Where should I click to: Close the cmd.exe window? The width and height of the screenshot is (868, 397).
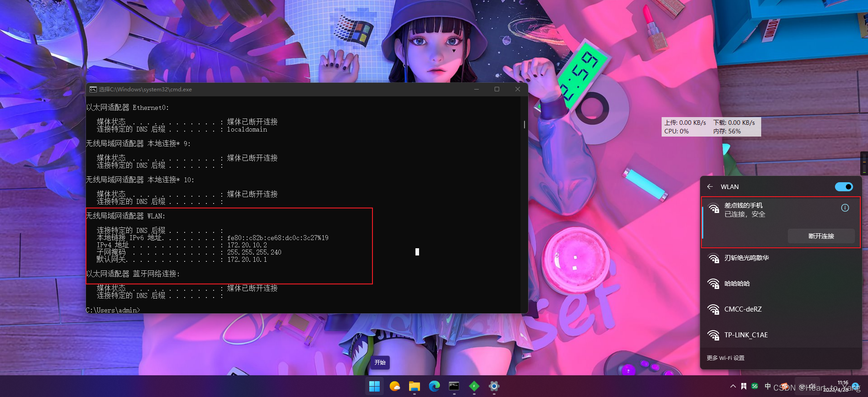(518, 90)
